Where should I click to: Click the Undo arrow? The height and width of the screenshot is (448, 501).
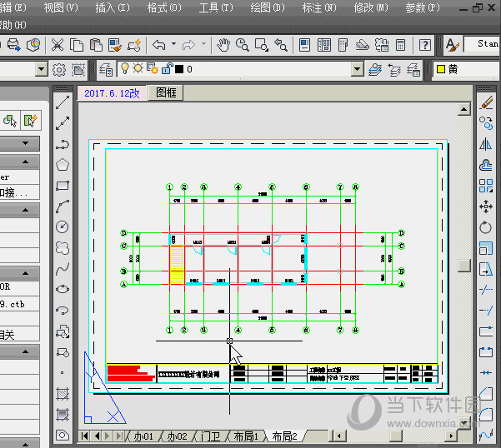[x=158, y=45]
